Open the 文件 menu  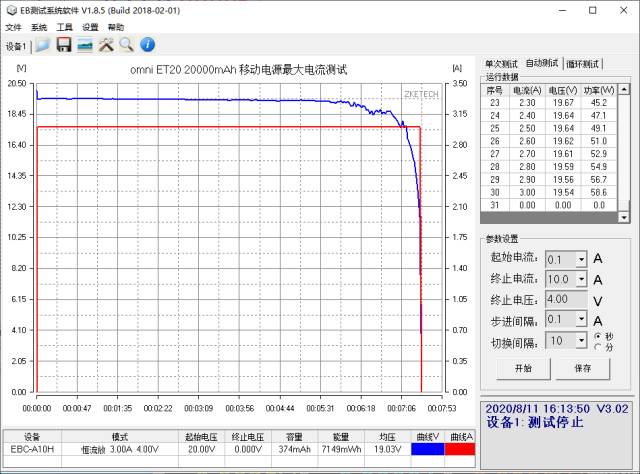[13, 27]
